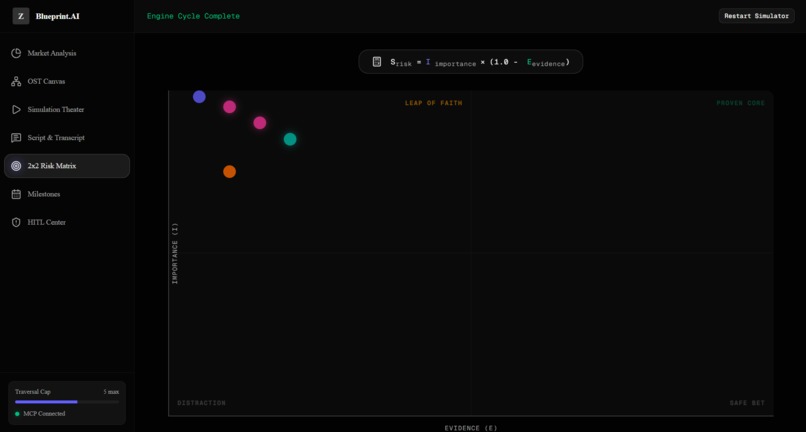Click the MCP Connected status text
806x432 pixels.
[44, 413]
